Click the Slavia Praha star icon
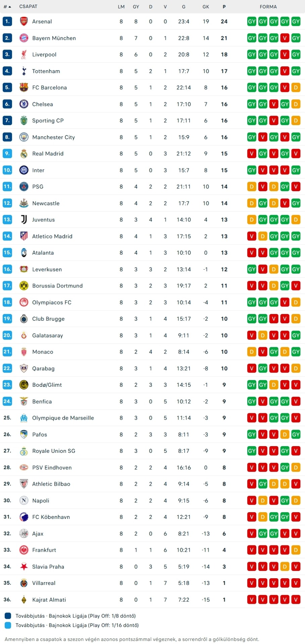Image resolution: width=305 pixels, height=644 pixels. (24, 567)
